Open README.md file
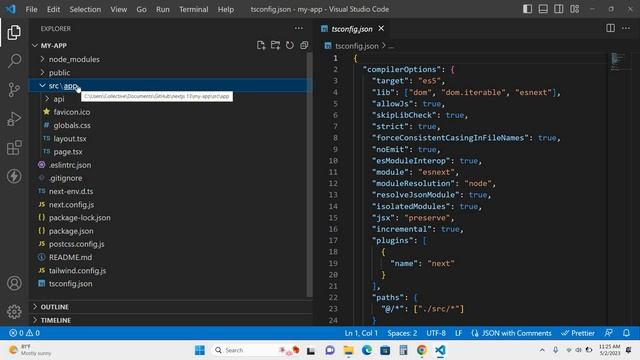This screenshot has height=360, width=640. click(x=70, y=257)
